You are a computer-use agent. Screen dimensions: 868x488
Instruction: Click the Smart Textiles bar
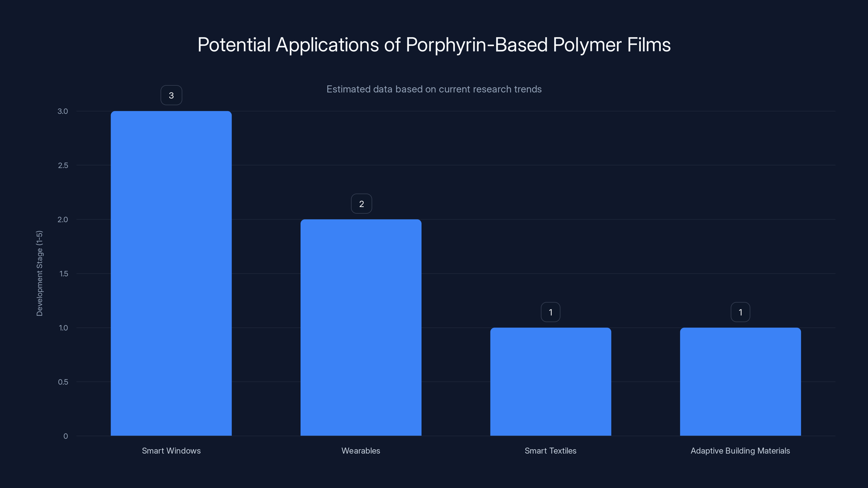551,381
